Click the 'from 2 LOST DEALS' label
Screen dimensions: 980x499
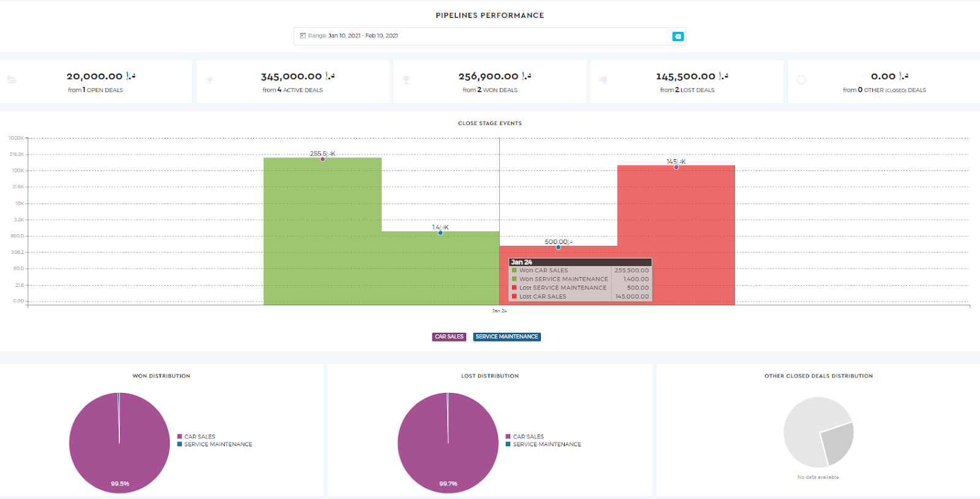tap(687, 90)
